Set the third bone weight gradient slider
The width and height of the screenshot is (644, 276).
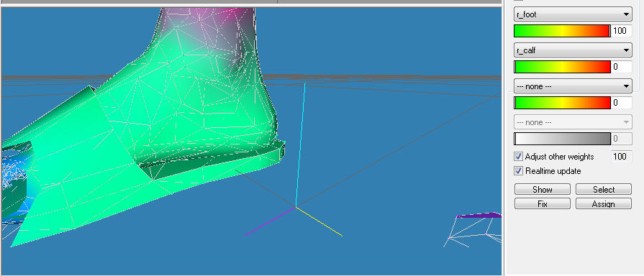pos(562,103)
